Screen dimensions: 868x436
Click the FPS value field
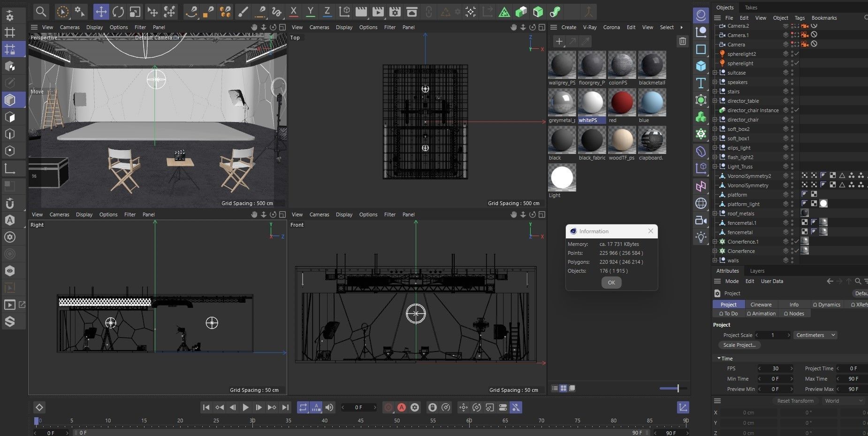(775, 368)
